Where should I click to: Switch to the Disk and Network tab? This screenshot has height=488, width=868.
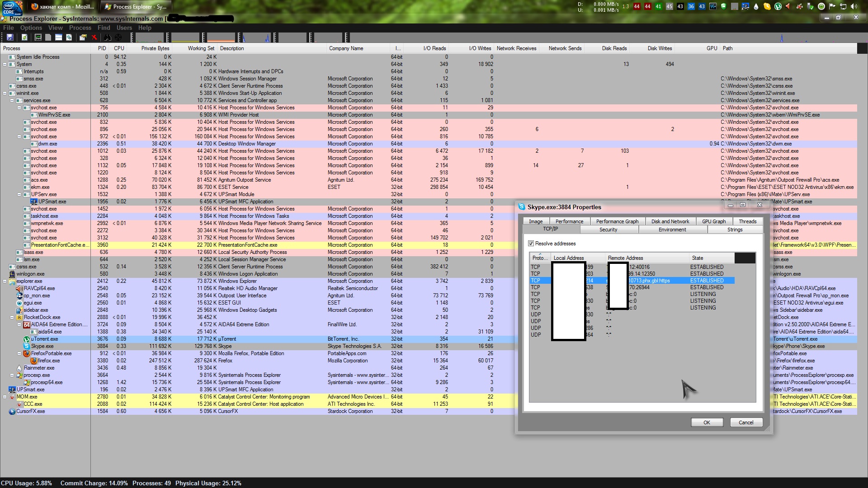(670, 221)
